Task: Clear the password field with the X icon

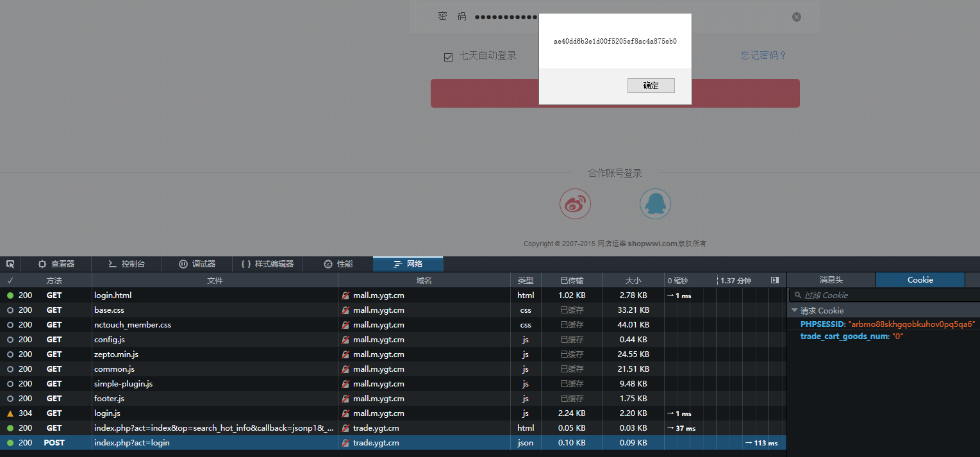Action: 797,17
